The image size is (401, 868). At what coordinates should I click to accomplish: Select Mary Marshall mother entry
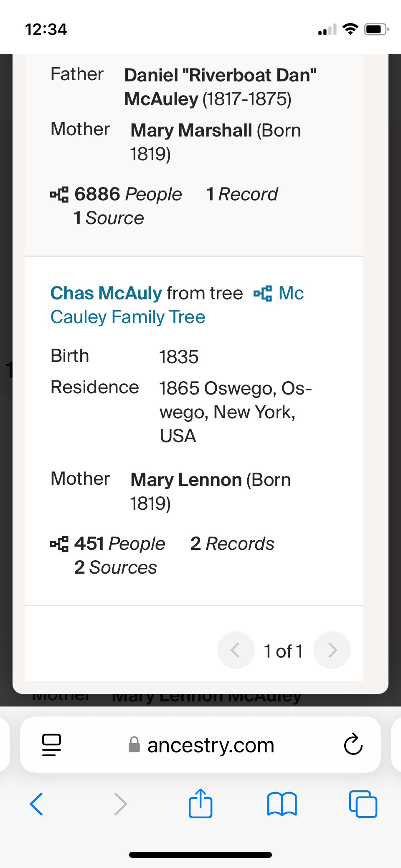pos(191,131)
